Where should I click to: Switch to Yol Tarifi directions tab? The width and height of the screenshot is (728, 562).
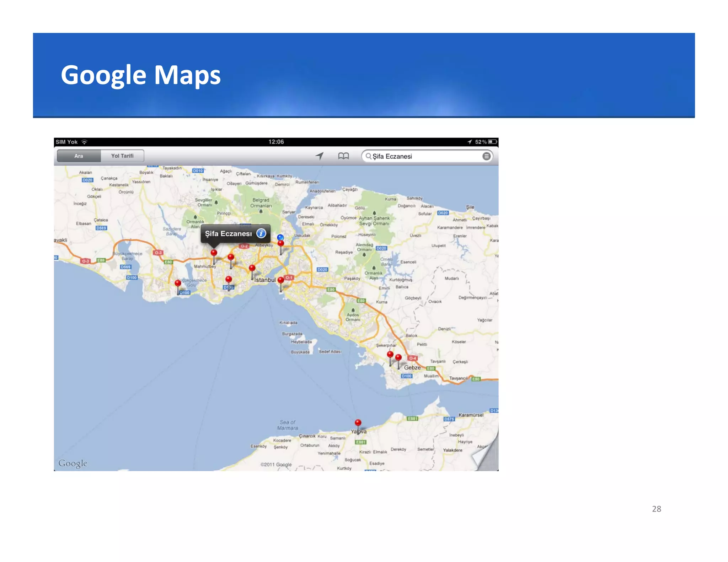[122, 156]
